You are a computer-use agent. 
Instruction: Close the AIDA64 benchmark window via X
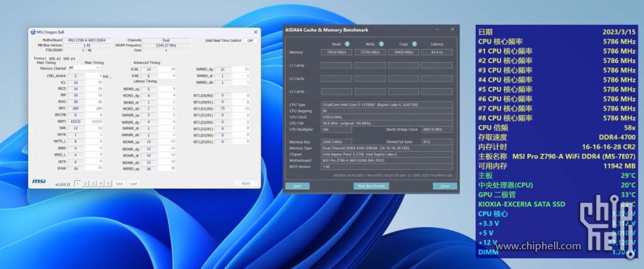[x=452, y=30]
